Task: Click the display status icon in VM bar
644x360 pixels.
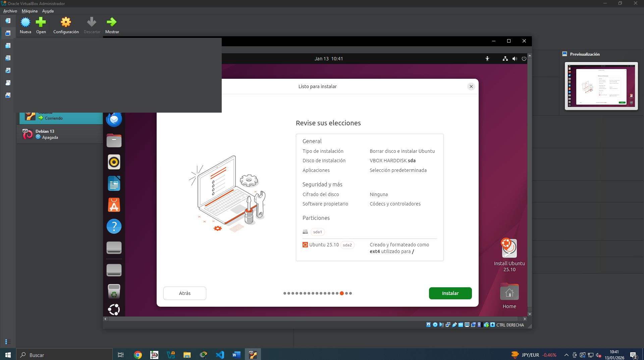Action: coord(467,325)
